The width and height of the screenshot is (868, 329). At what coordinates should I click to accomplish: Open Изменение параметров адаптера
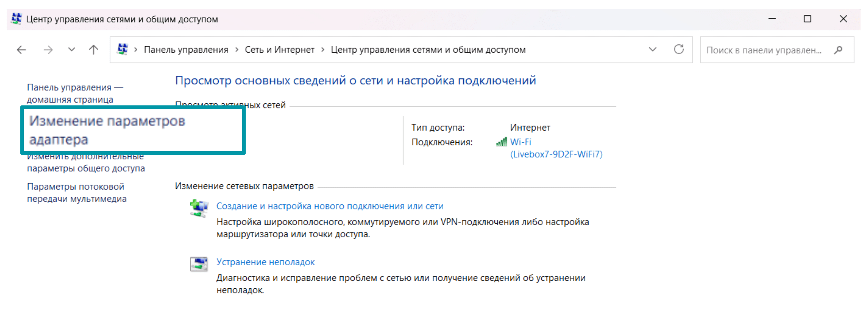point(108,130)
